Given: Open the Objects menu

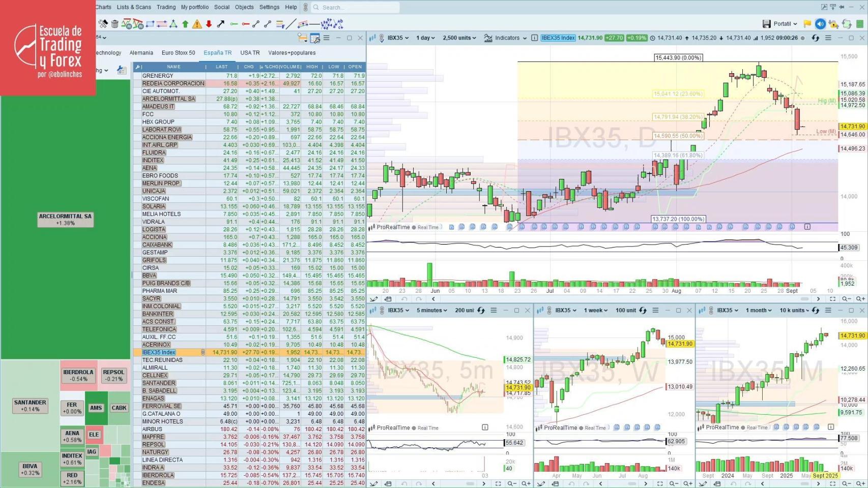Looking at the screenshot, I should [244, 7].
